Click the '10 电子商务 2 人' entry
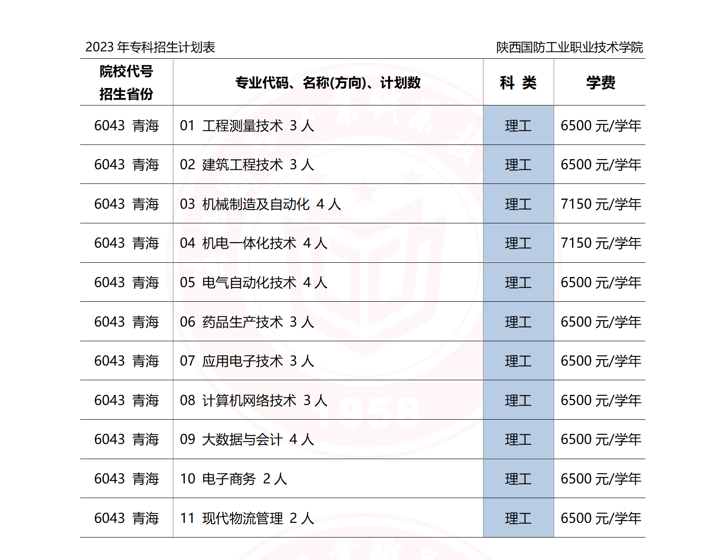This screenshot has height=560, width=728. [x=233, y=479]
